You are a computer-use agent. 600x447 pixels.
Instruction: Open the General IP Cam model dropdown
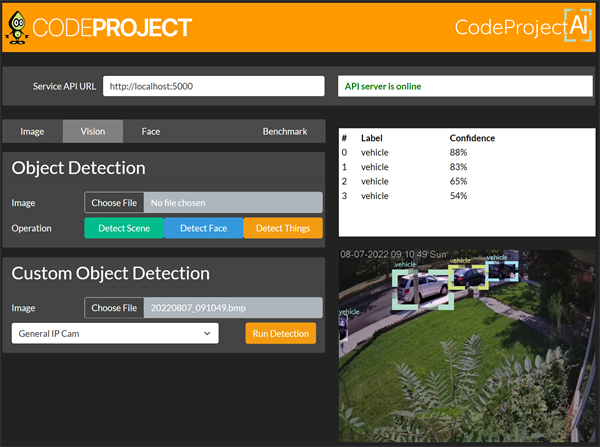pyautogui.click(x=115, y=333)
